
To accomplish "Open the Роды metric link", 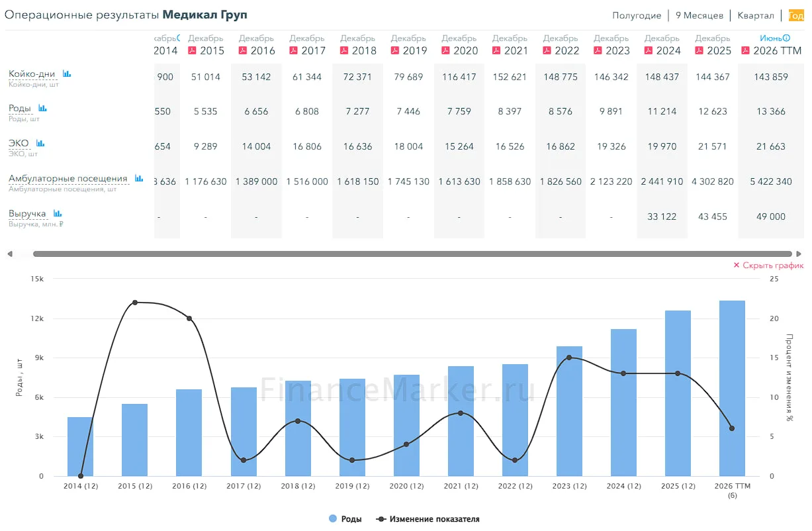I will pyautogui.click(x=20, y=108).
